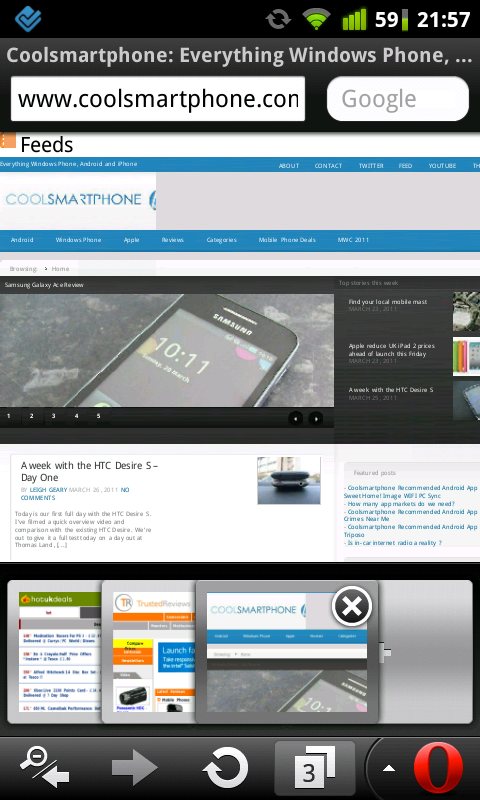Image resolution: width=480 pixels, height=800 pixels.
Task: Click the mobile mast story thumbnail
Action: 466,311
